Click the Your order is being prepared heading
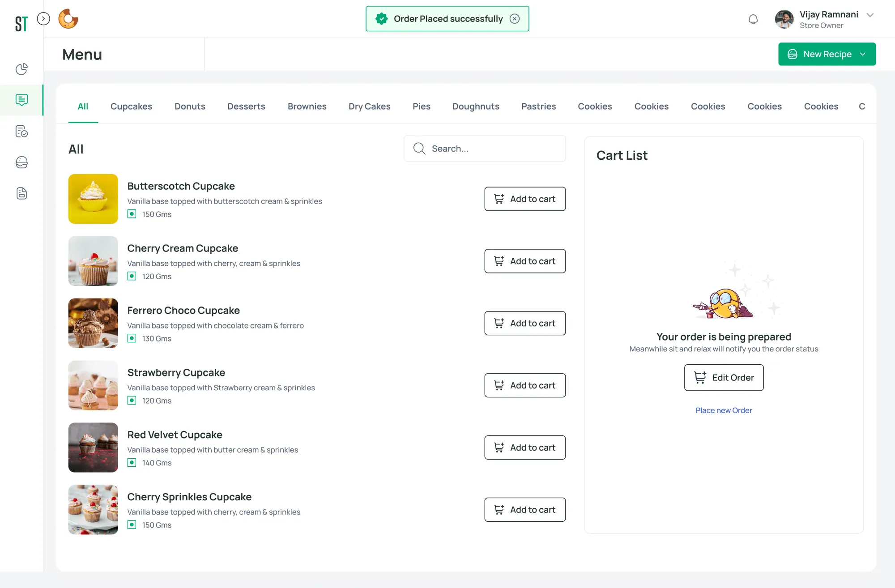Image resolution: width=895 pixels, height=588 pixels. 724,337
